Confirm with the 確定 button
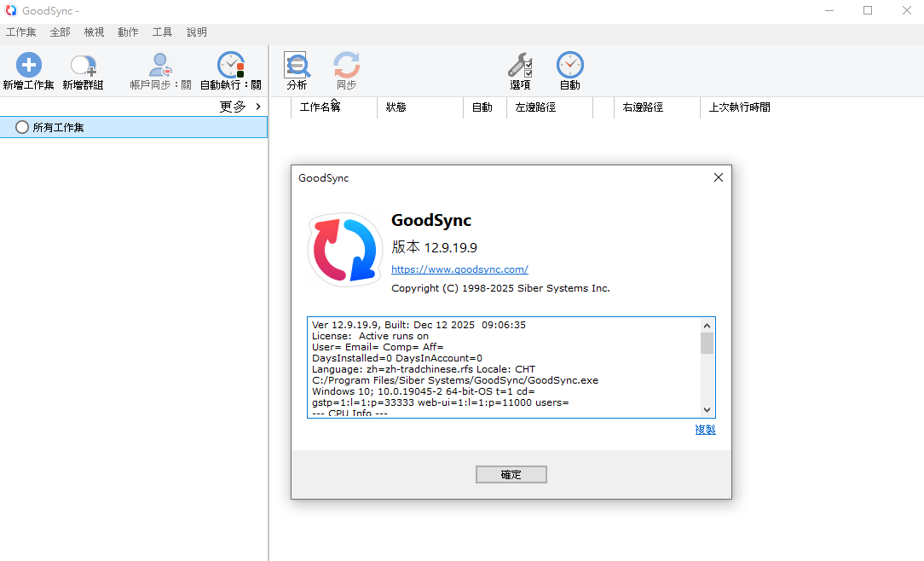Viewport: 924px width, 561px height. tap(511, 474)
